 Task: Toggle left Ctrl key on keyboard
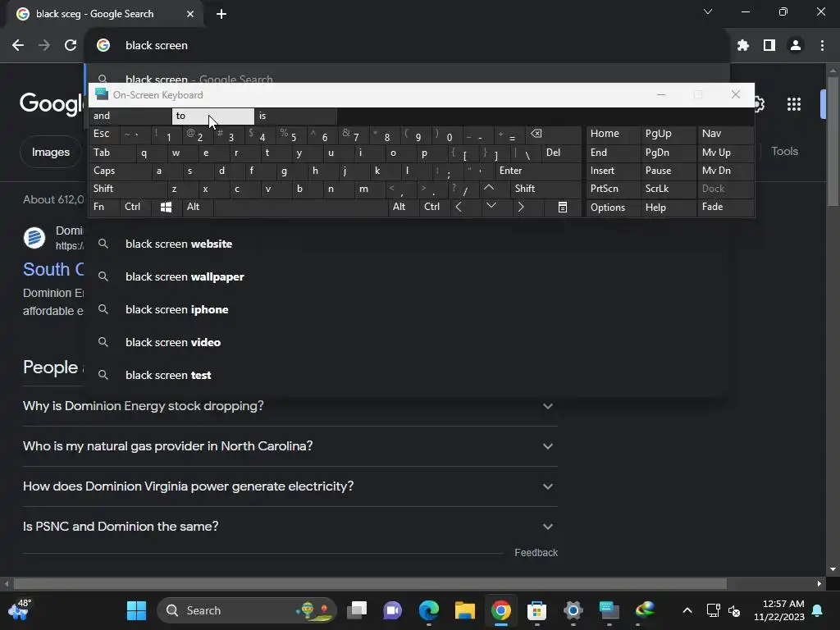coord(135,208)
